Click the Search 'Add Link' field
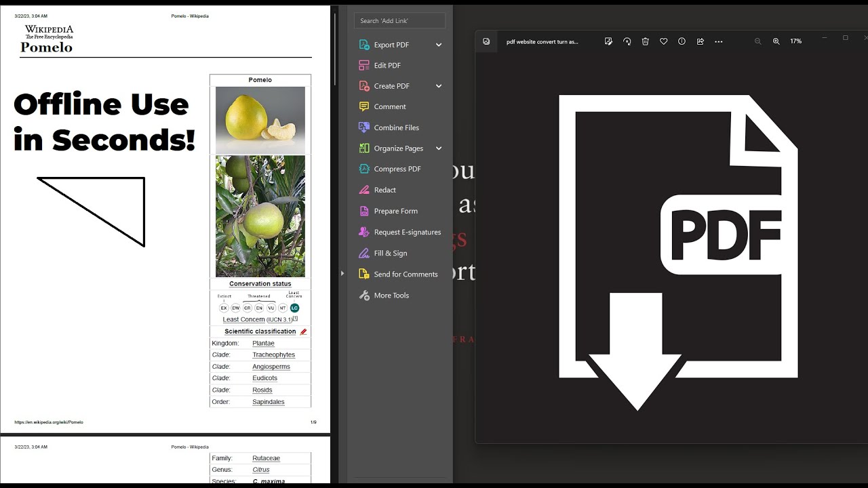This screenshot has width=868, height=488. tap(399, 20)
